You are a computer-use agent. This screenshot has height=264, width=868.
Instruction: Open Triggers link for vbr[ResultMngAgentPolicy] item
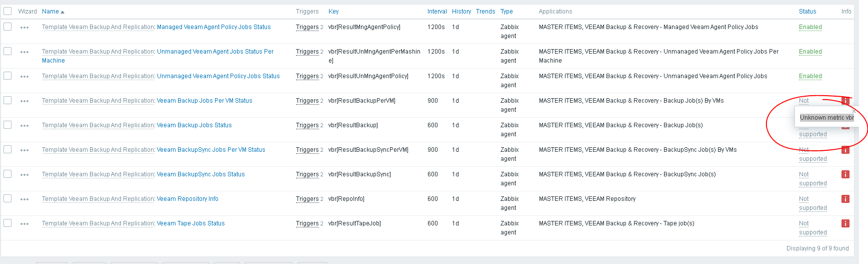[x=307, y=27]
